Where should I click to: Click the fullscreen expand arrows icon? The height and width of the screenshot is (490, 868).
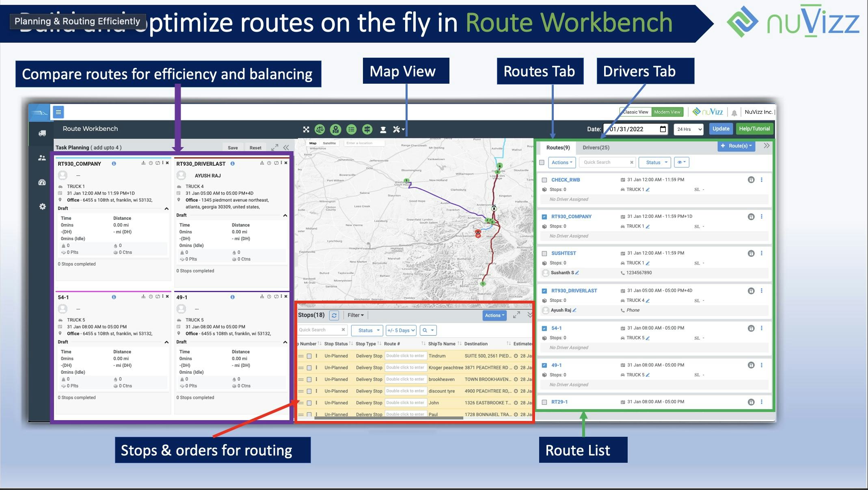[306, 129]
